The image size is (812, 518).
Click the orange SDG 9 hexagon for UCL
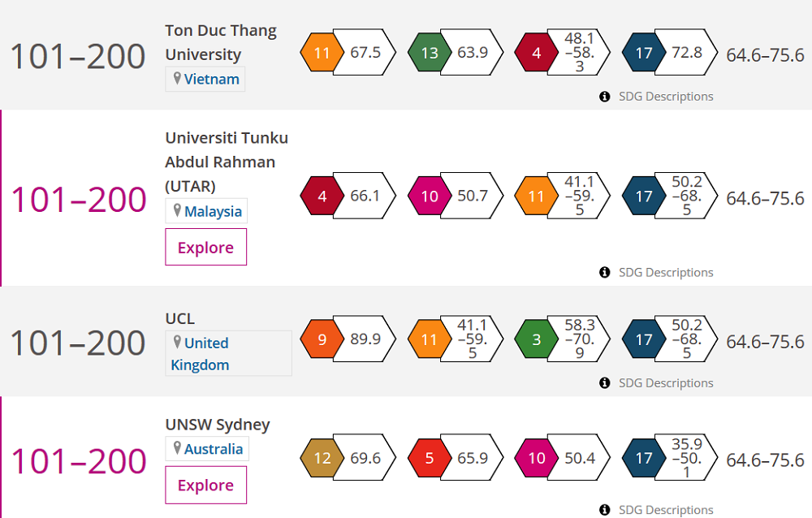pyautogui.click(x=322, y=339)
